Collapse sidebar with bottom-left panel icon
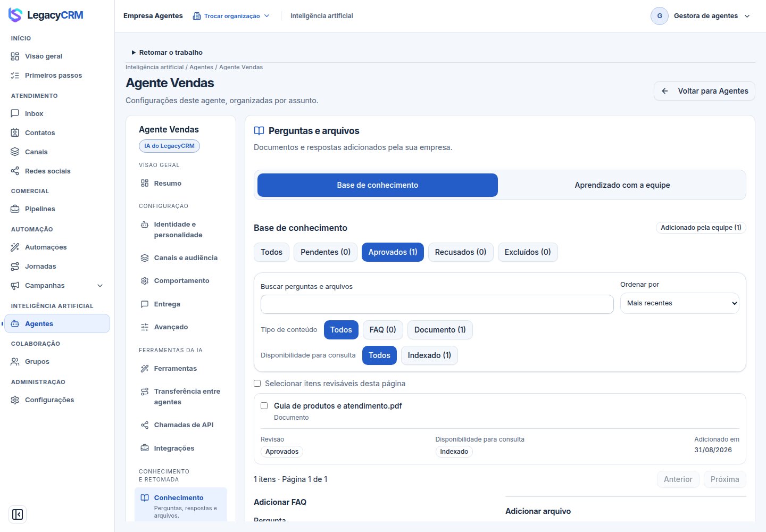 click(18, 514)
